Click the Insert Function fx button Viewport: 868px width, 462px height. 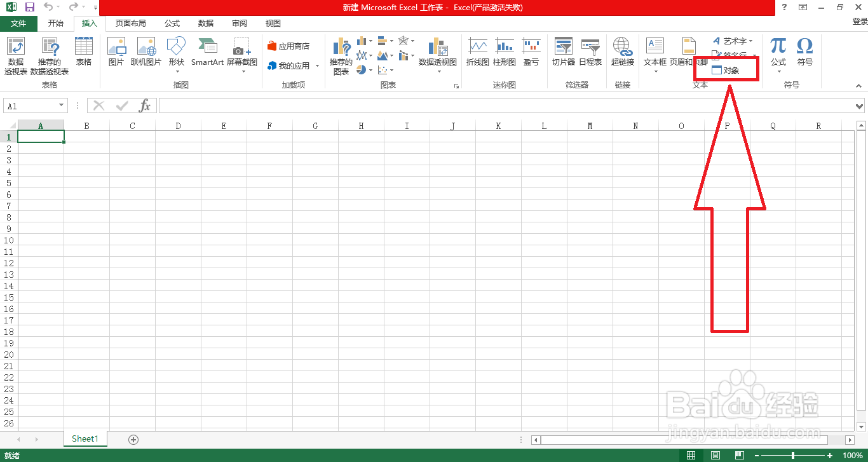[x=145, y=106]
